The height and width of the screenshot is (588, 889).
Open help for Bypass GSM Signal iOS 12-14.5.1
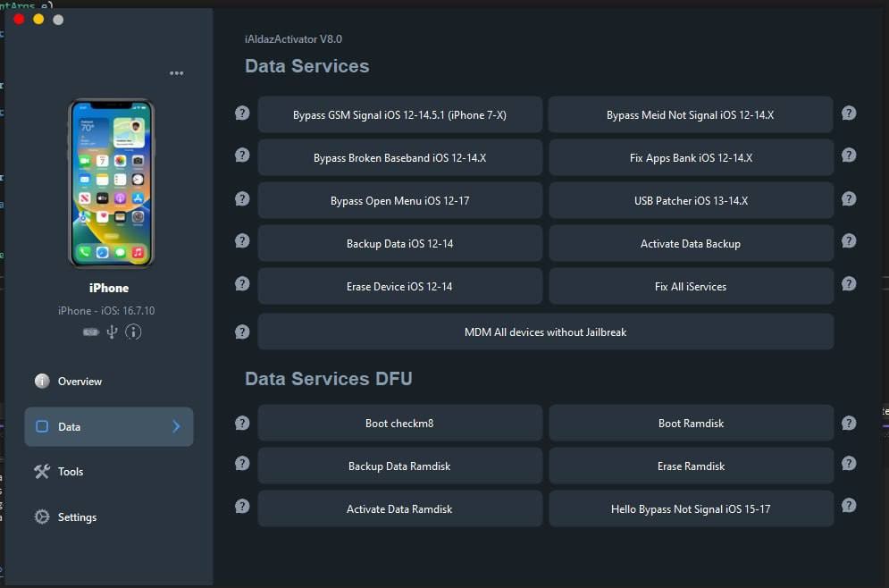point(242,113)
